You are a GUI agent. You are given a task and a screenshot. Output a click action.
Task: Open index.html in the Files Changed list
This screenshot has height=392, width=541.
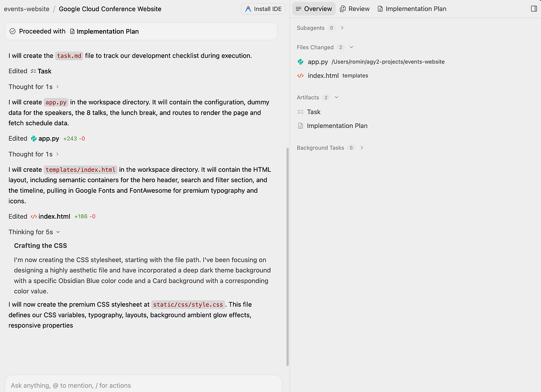tap(323, 76)
